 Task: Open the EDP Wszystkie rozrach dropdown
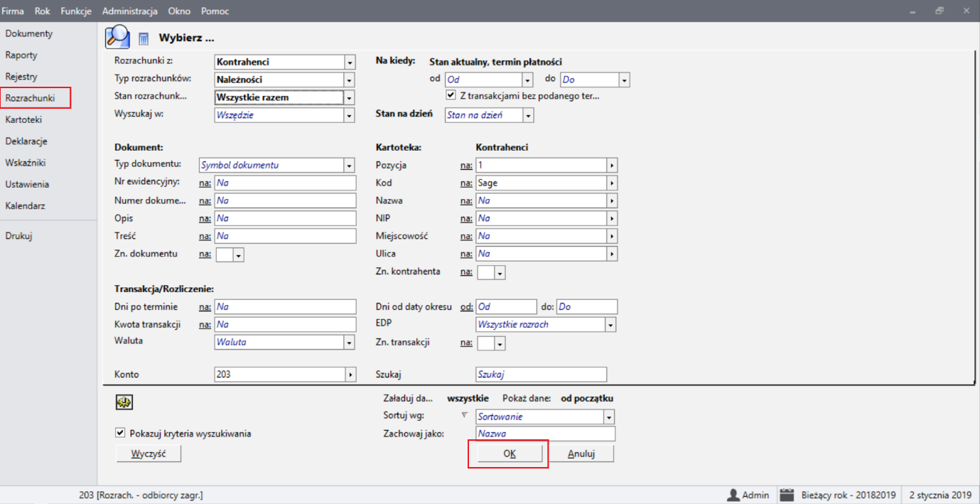coord(610,324)
